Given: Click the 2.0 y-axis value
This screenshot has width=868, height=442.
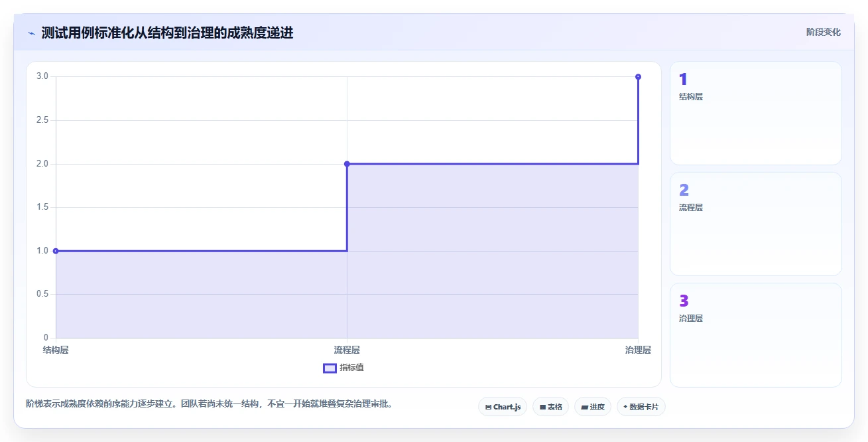Looking at the screenshot, I should [x=42, y=163].
